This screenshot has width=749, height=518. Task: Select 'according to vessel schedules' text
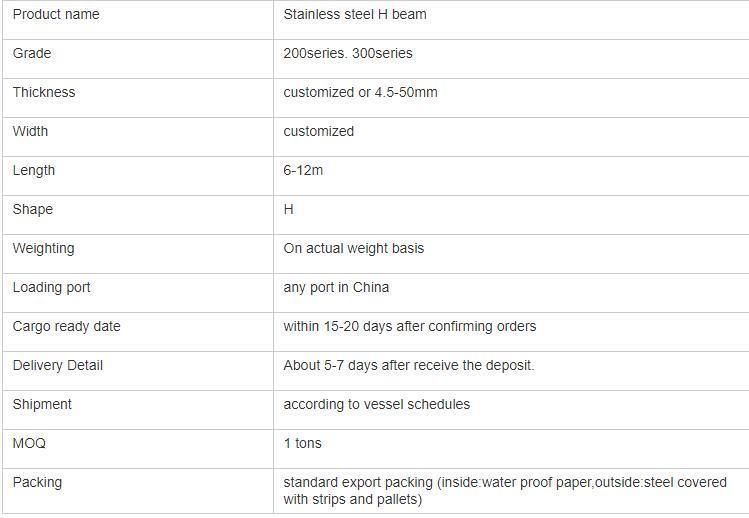(x=376, y=404)
